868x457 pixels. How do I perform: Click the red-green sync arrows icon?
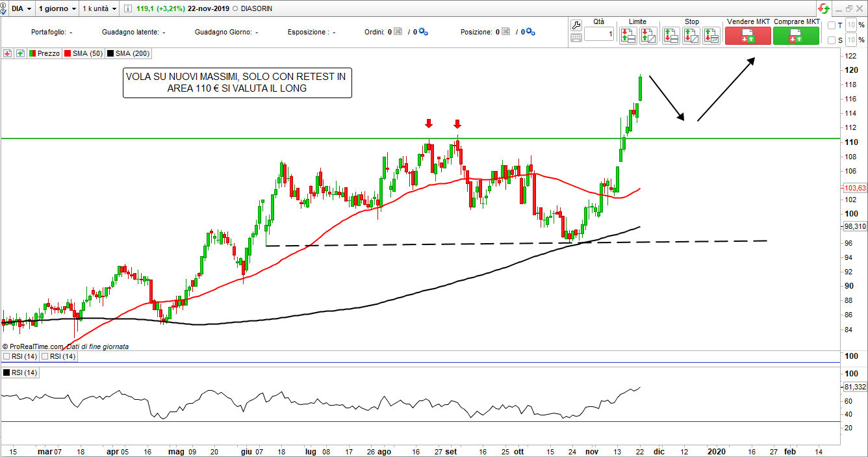pyautogui.click(x=824, y=8)
